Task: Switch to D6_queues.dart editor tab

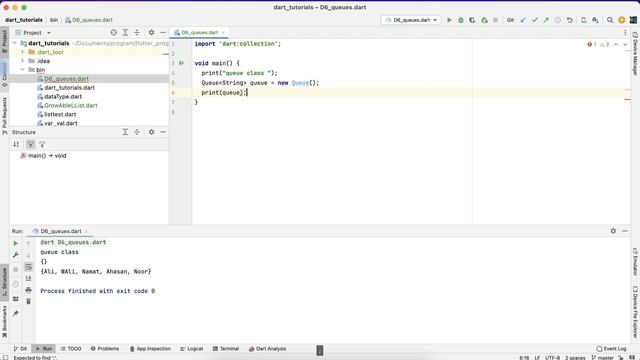Action: (199, 32)
